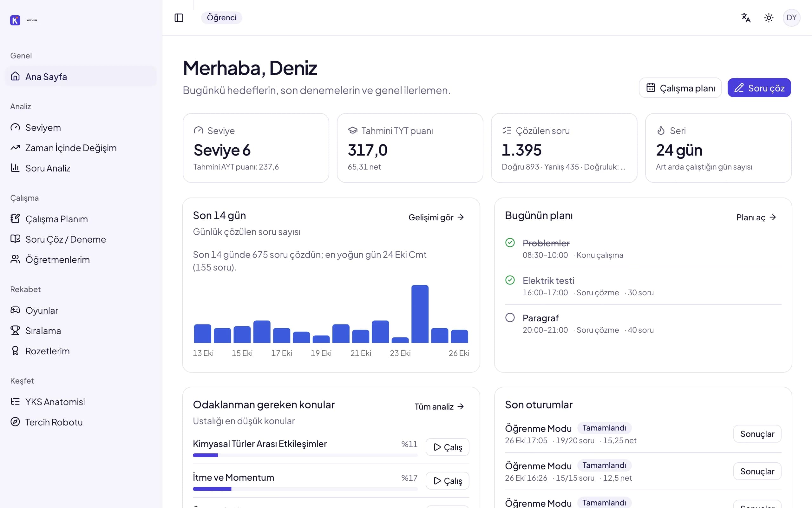812x508 pixels.
Task: Follow the Planı aç link
Action: click(756, 217)
